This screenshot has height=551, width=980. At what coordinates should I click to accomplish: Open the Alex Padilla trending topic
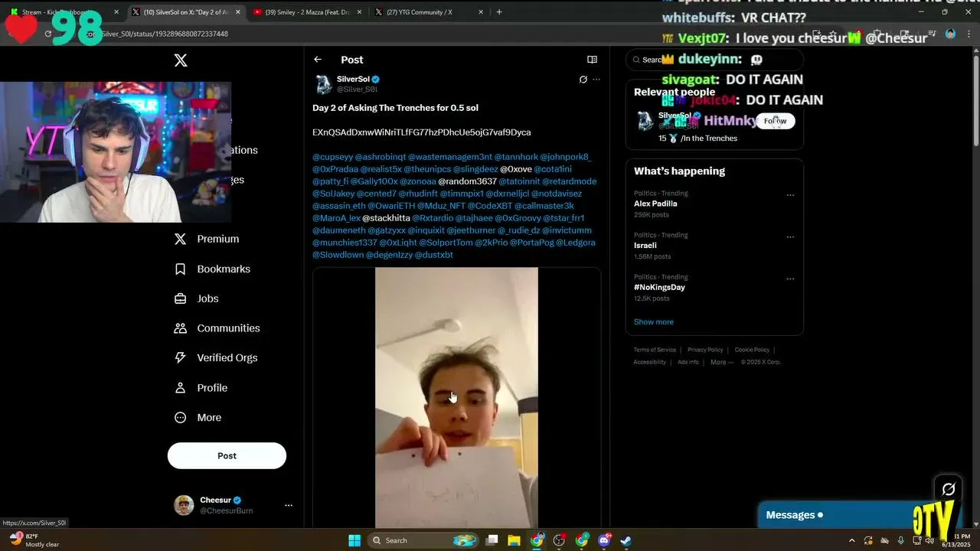pyautogui.click(x=655, y=204)
